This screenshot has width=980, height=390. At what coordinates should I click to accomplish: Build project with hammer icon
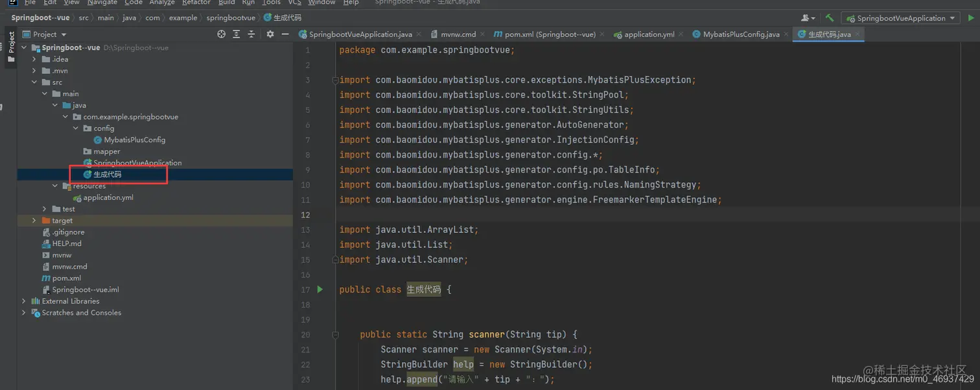(x=830, y=18)
